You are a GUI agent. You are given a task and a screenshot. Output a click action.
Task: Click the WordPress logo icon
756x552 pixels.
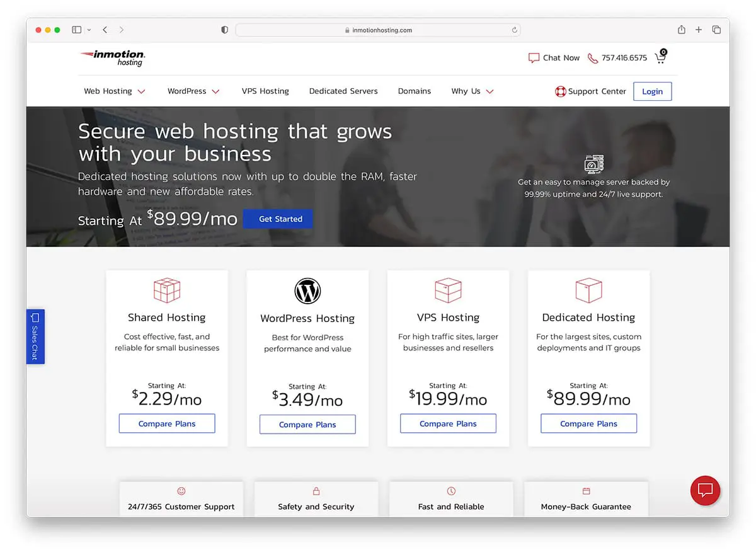point(307,291)
